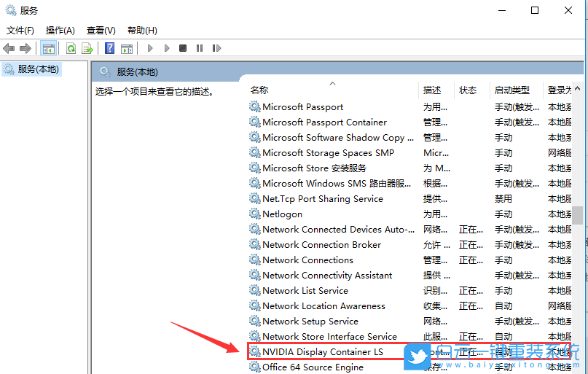This screenshot has height=374, width=588.
Task: Select 服务(本地) in the left tree
Action: tap(38, 69)
